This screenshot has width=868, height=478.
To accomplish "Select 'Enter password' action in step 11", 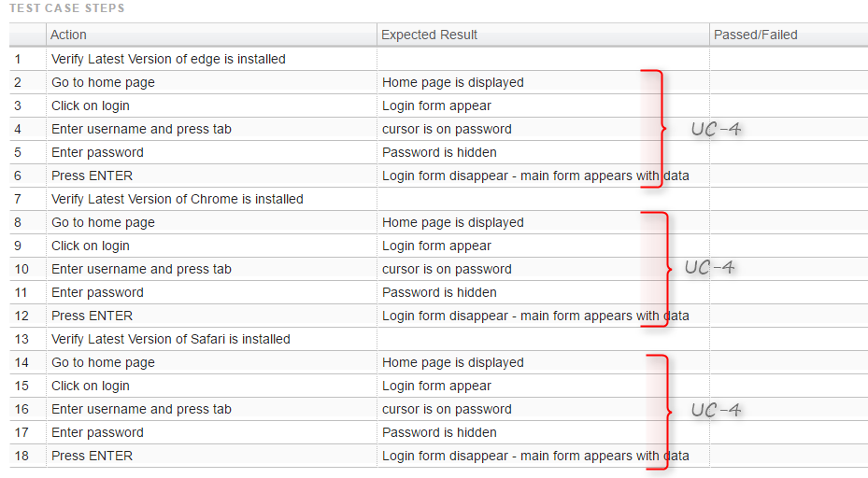I will point(97,292).
